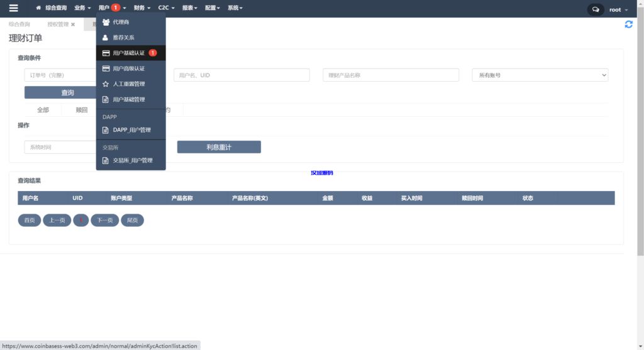Image resolution: width=644 pixels, height=350 pixels.
Task: Click the home icon beside 综合查询
Action: tap(39, 8)
